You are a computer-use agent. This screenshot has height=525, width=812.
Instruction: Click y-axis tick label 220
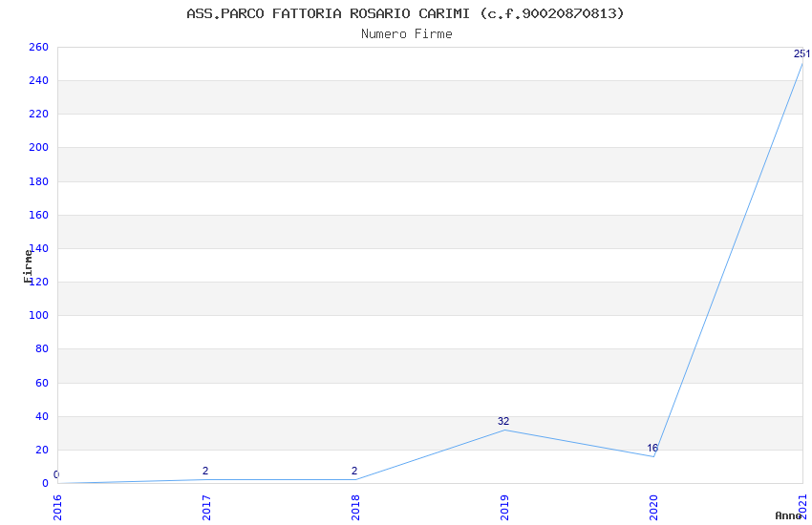[x=39, y=114]
